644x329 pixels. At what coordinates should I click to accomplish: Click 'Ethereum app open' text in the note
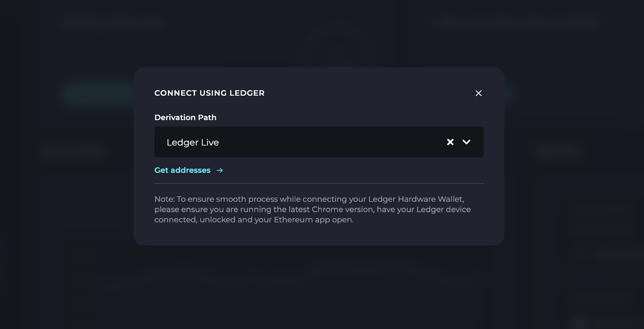click(x=314, y=220)
